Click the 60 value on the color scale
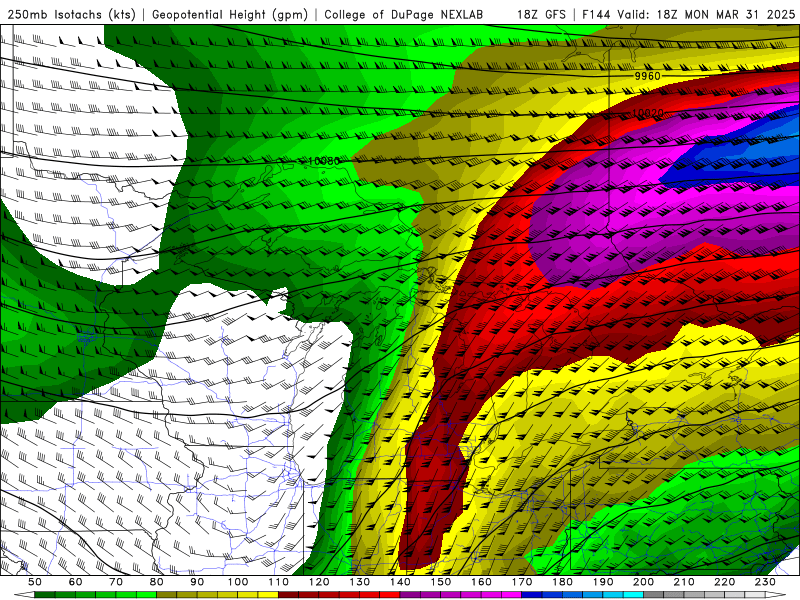This screenshot has width=800, height=600. point(75,582)
